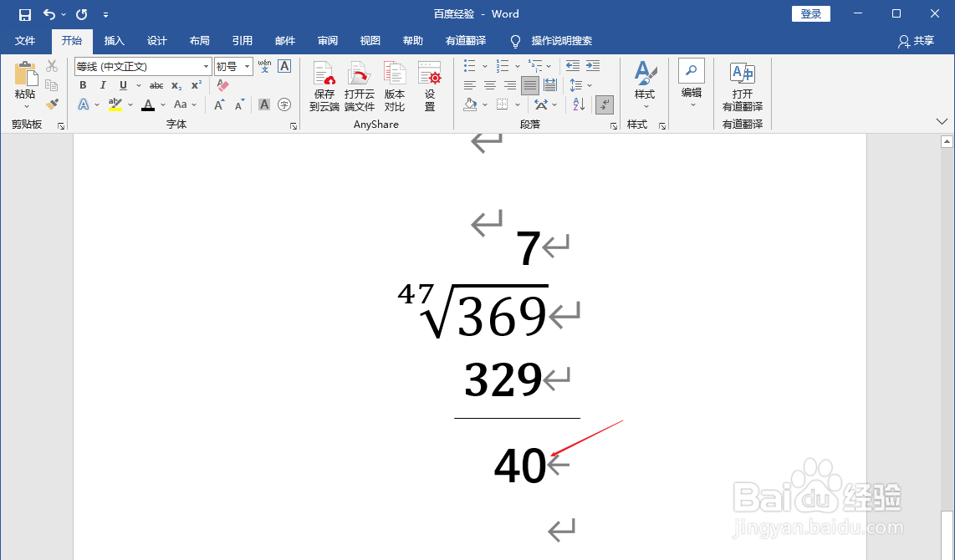The image size is (955, 560).
Task: Open the font name dropdown
Action: point(204,66)
